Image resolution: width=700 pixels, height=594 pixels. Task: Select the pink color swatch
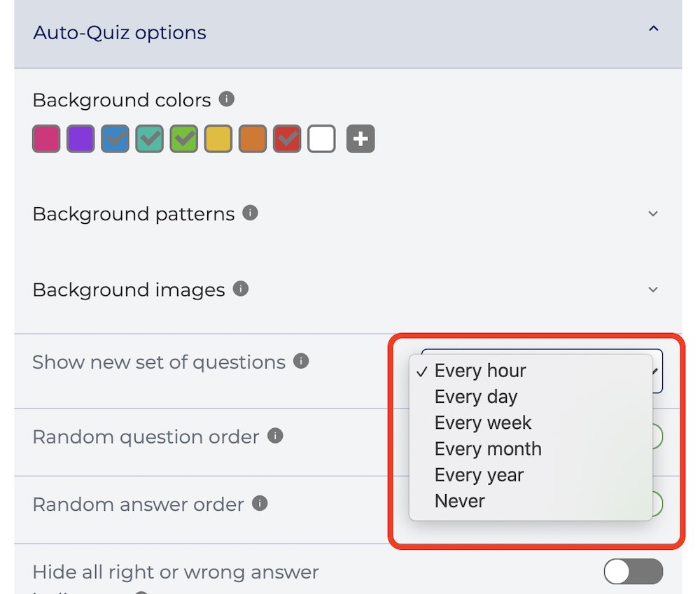(x=46, y=139)
